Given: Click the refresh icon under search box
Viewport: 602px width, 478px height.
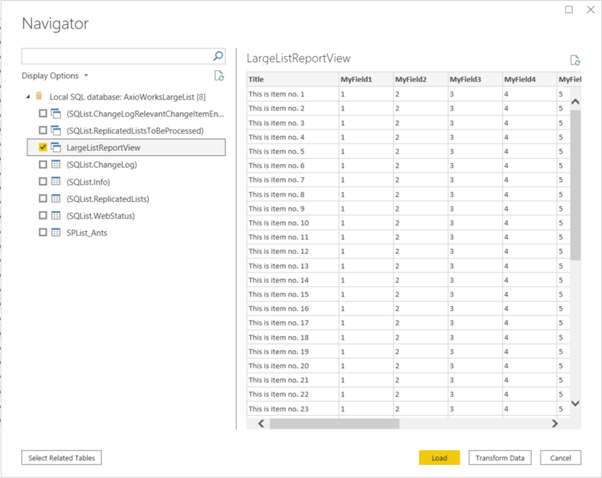Looking at the screenshot, I should pos(219,76).
